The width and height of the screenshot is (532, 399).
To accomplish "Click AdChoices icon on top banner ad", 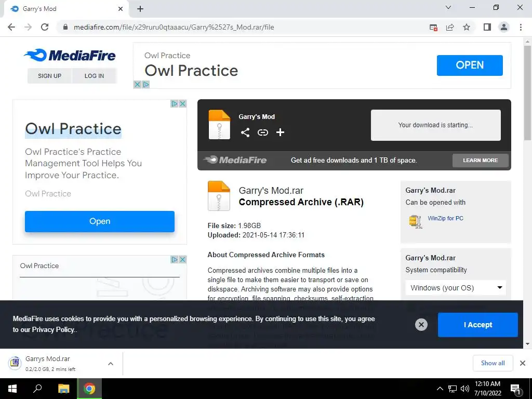I will [146, 85].
